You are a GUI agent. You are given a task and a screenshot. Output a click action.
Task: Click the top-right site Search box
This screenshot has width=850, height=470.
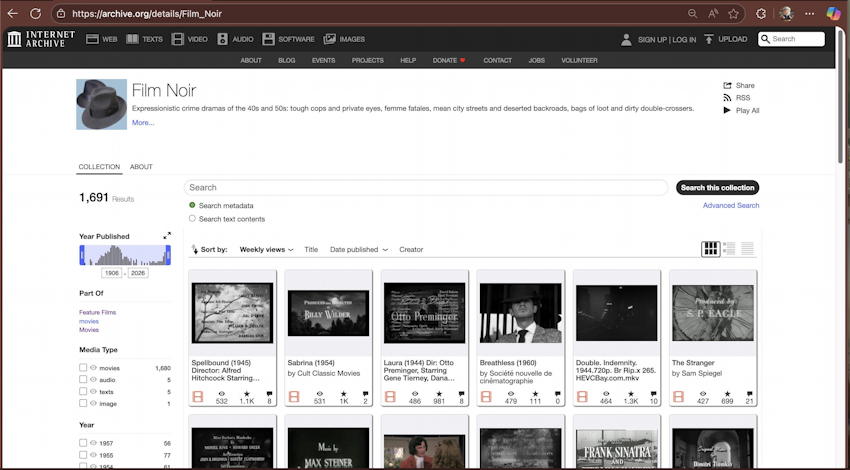pos(791,39)
